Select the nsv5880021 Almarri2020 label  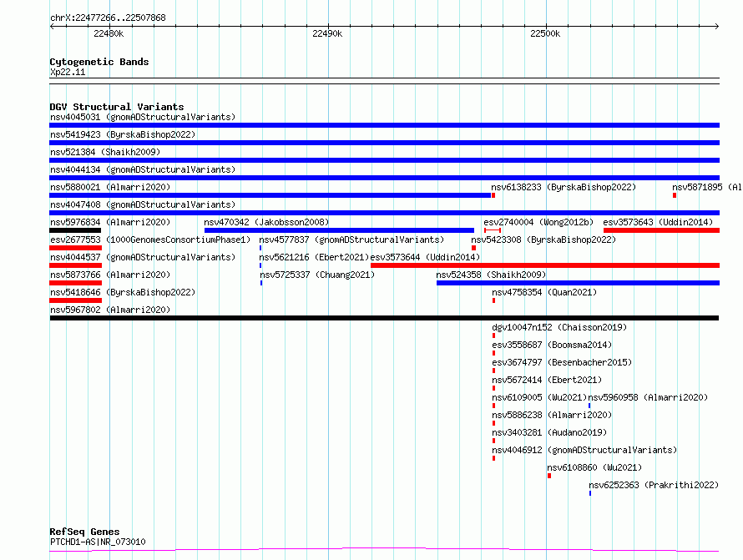pyautogui.click(x=110, y=187)
